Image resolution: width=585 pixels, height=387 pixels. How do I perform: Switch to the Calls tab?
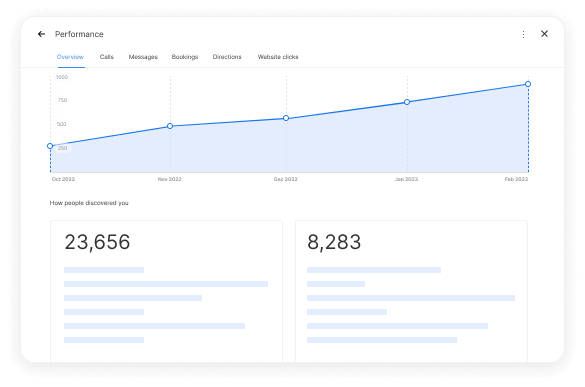[x=106, y=57]
